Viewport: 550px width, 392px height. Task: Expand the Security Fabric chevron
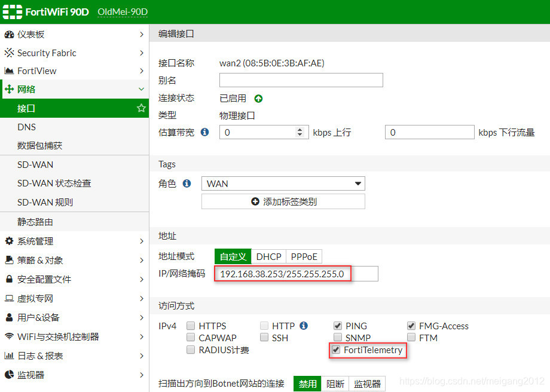pyautogui.click(x=141, y=53)
